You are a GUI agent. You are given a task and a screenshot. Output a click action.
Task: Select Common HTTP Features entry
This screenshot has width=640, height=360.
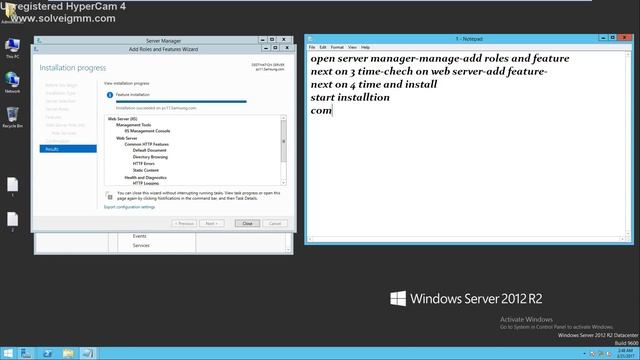click(147, 144)
